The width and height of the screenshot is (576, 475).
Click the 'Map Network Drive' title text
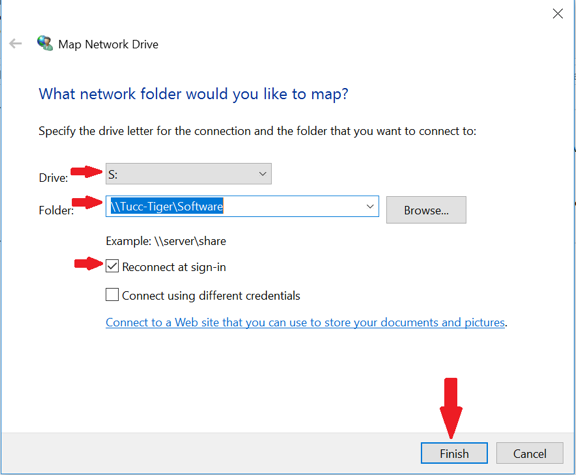pos(108,44)
